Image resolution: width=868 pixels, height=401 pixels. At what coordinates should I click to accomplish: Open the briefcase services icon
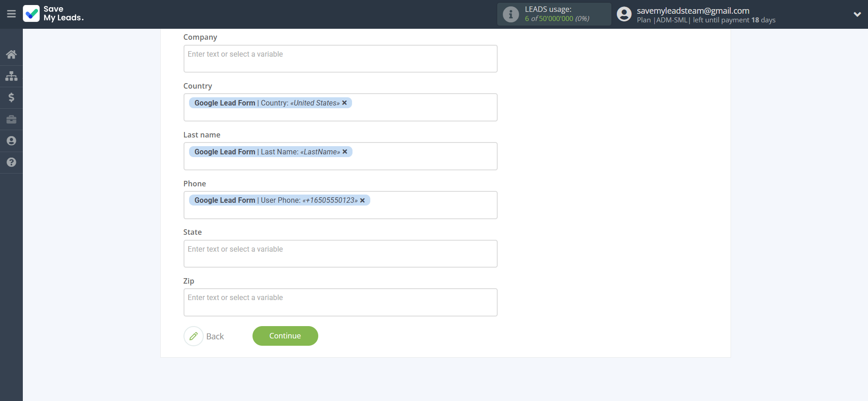click(x=11, y=119)
